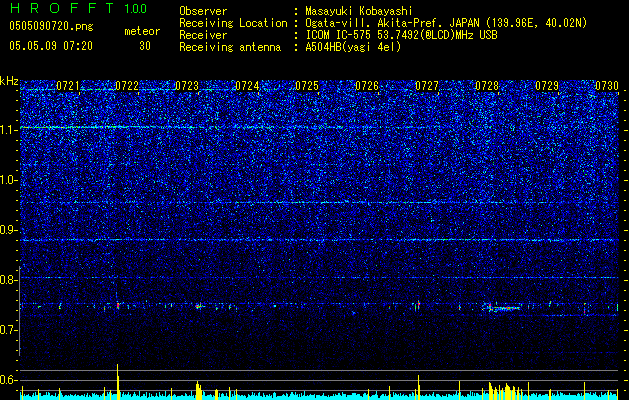
Task: Click the HROFFT 1.0.0 title text
Action: (78, 8)
